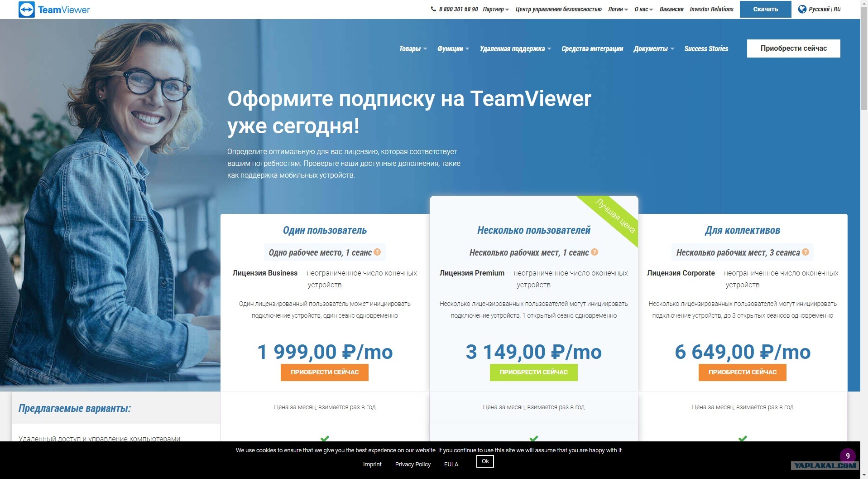The width and height of the screenshot is (868, 479).
Task: Open Investor Relations link
Action: click(711, 9)
